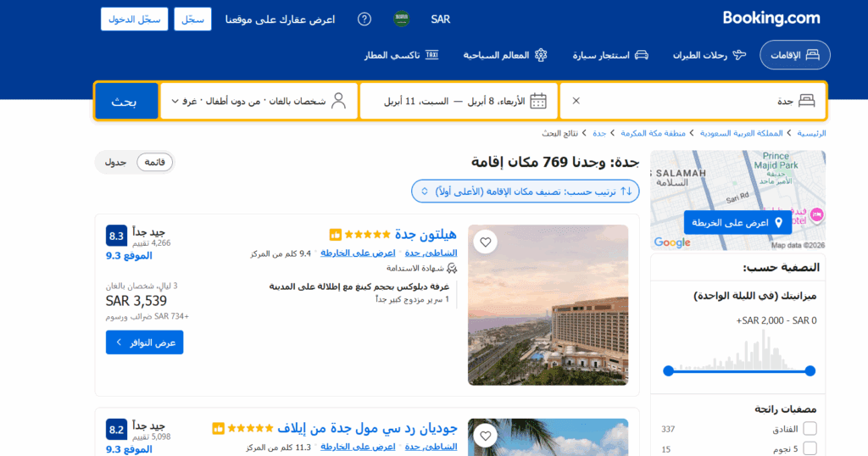Viewport: 868px width, 456px height.
Task: Click the 8.2 review score badge
Action: pyautogui.click(x=116, y=430)
